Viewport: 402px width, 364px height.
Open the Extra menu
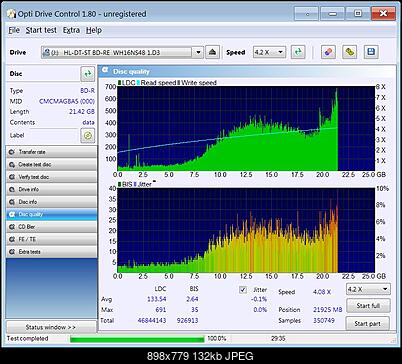pyautogui.click(x=71, y=30)
